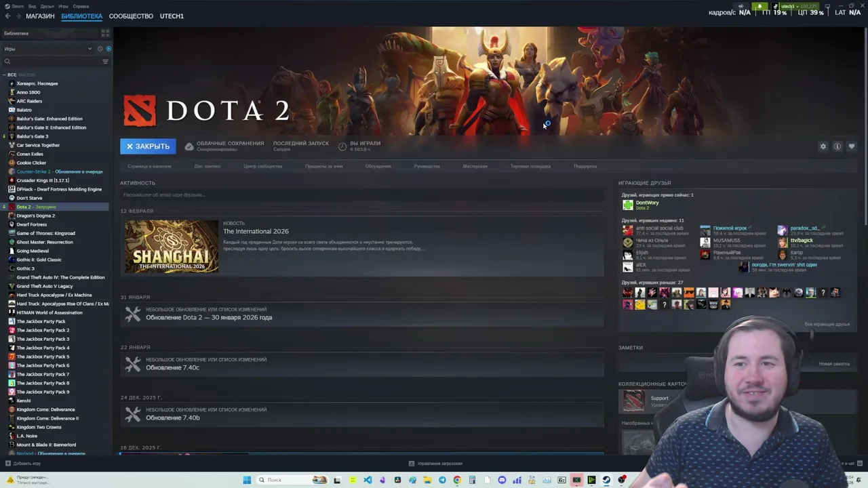This screenshot has width=868, height=488.
Task: Open friend DontWory's profile
Action: (647, 203)
